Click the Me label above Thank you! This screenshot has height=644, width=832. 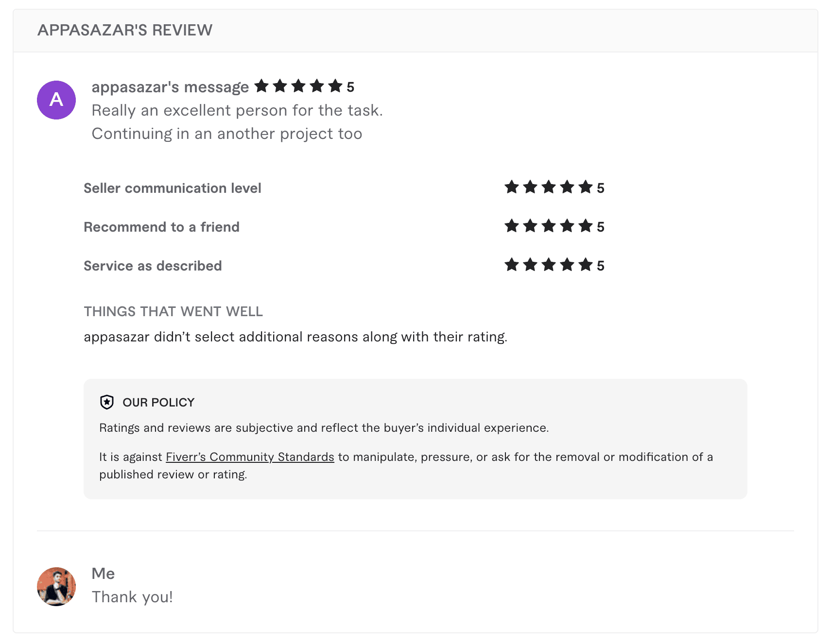104,574
